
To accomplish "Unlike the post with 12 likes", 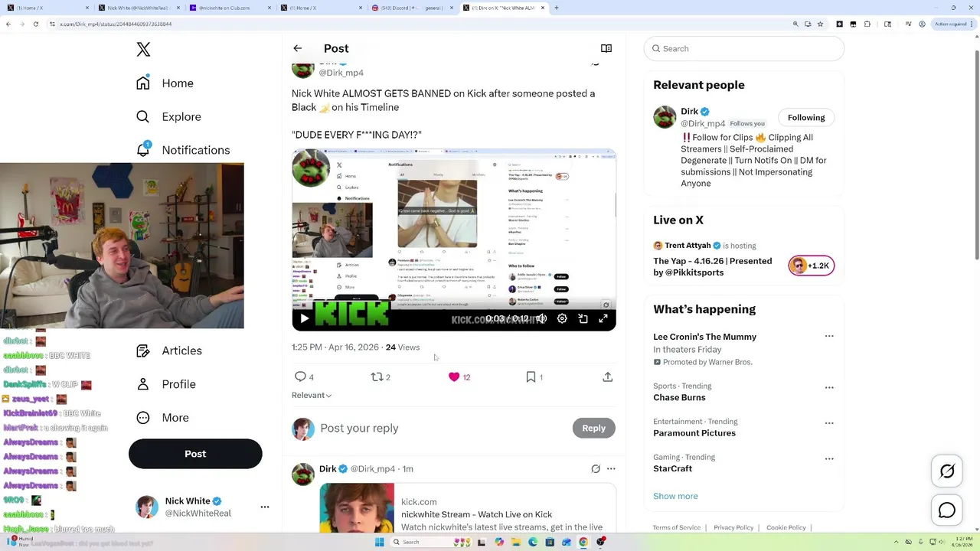I will pos(459,377).
